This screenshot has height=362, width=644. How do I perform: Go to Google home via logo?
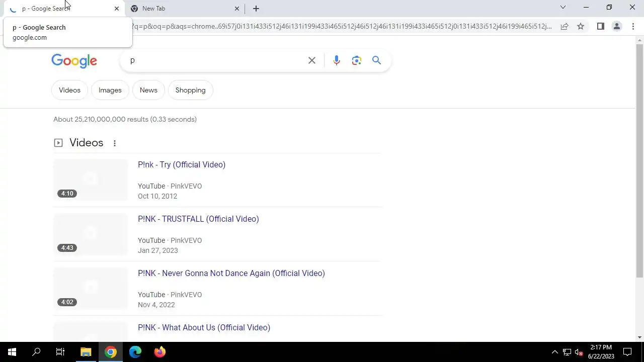point(74,61)
